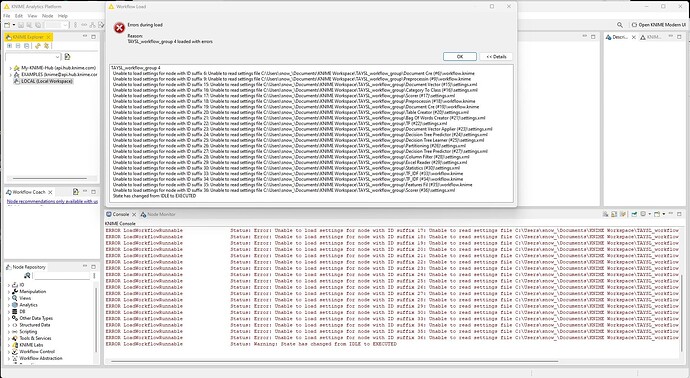This screenshot has width=690, height=378.
Task: Maximize the Workflow Coach panel
Action: (x=93, y=192)
